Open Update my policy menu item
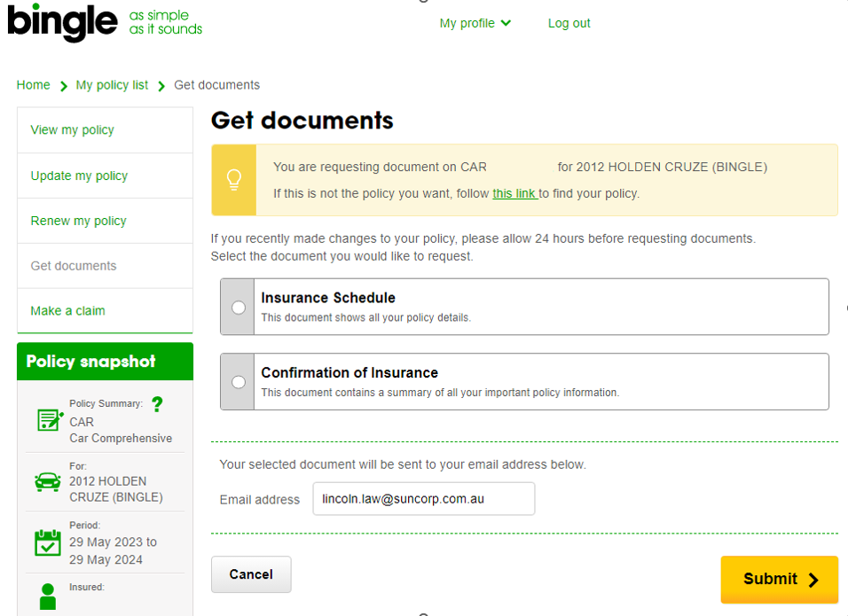 [x=105, y=175]
